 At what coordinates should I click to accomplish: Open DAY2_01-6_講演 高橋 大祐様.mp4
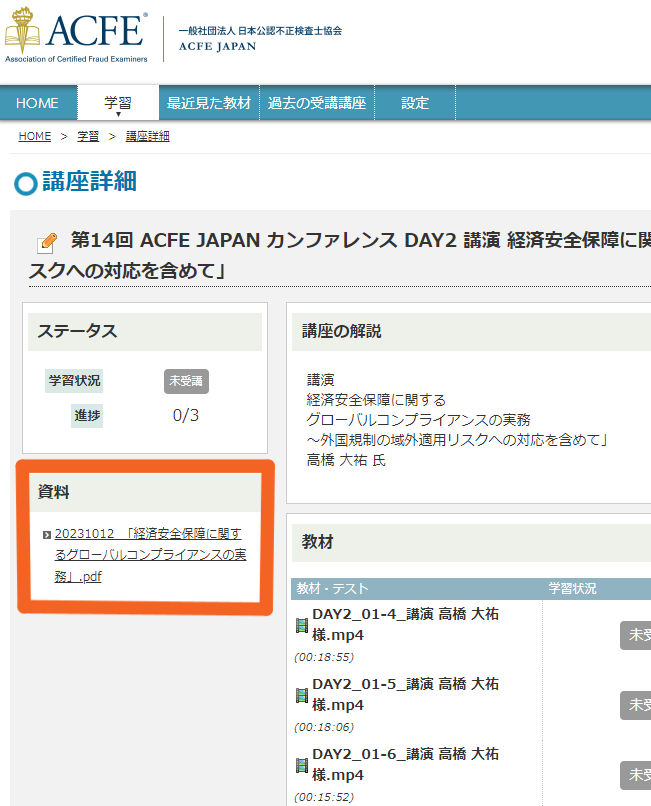[x=405, y=764]
